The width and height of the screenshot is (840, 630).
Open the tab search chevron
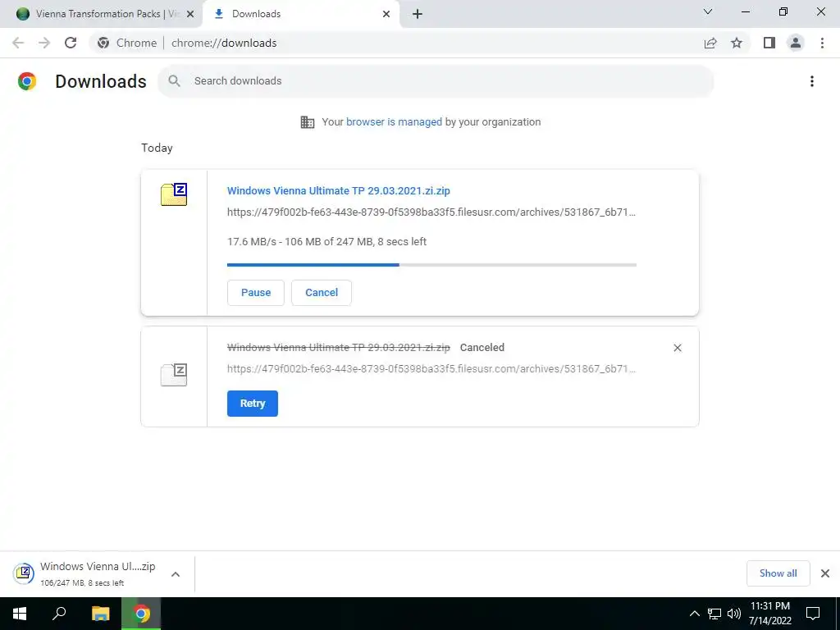coord(708,11)
